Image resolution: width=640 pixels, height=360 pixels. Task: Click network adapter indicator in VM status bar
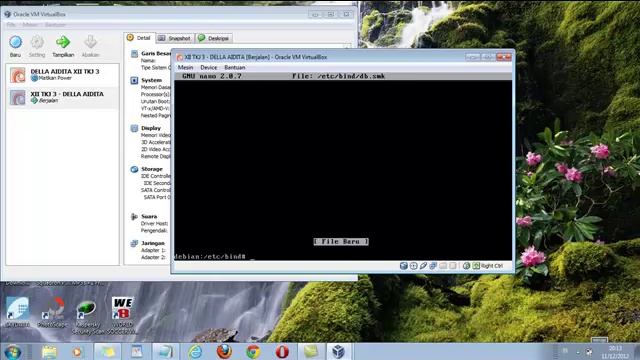point(433,266)
